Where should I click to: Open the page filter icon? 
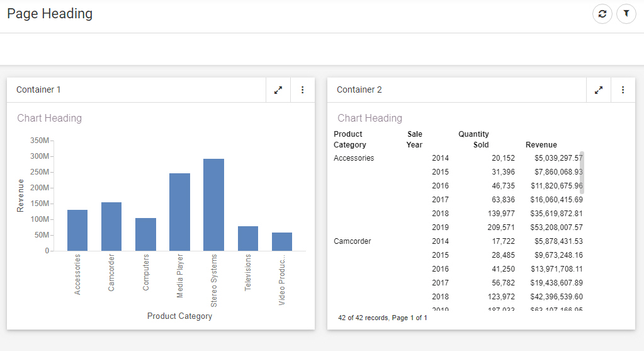click(626, 14)
